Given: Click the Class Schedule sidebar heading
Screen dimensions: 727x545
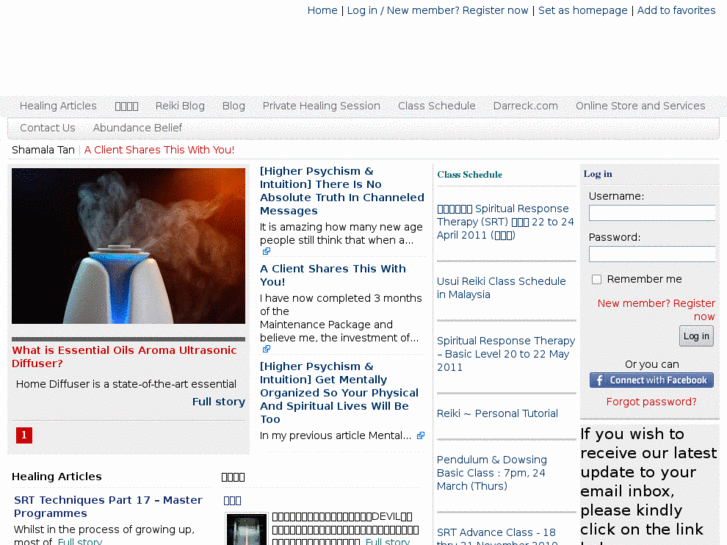Looking at the screenshot, I should [x=470, y=174].
